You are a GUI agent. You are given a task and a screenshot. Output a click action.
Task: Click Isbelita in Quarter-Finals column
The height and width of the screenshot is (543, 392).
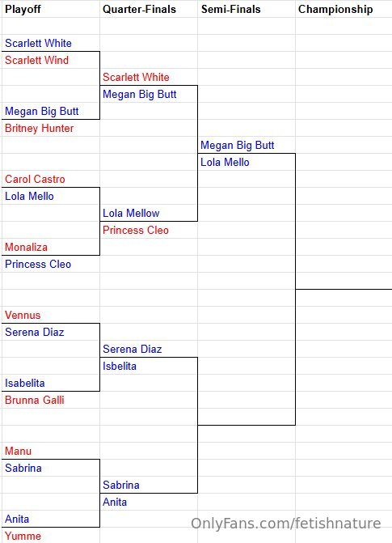coord(149,366)
